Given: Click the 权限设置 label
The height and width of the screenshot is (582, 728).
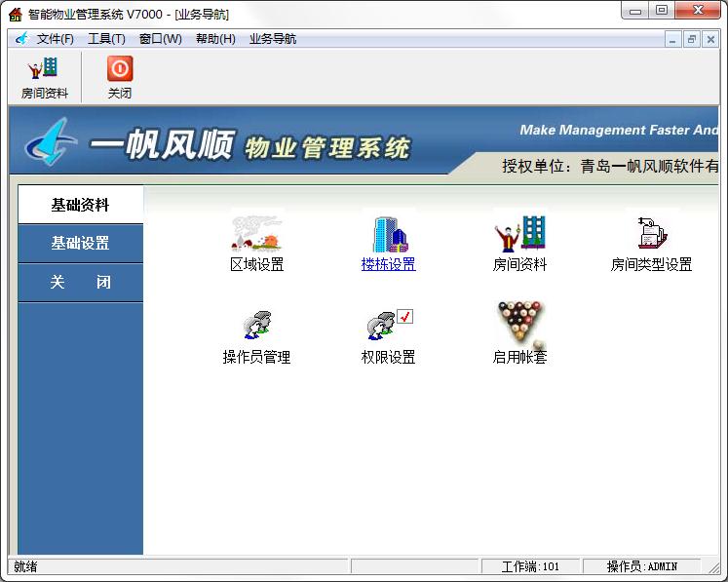Looking at the screenshot, I should pos(388,357).
